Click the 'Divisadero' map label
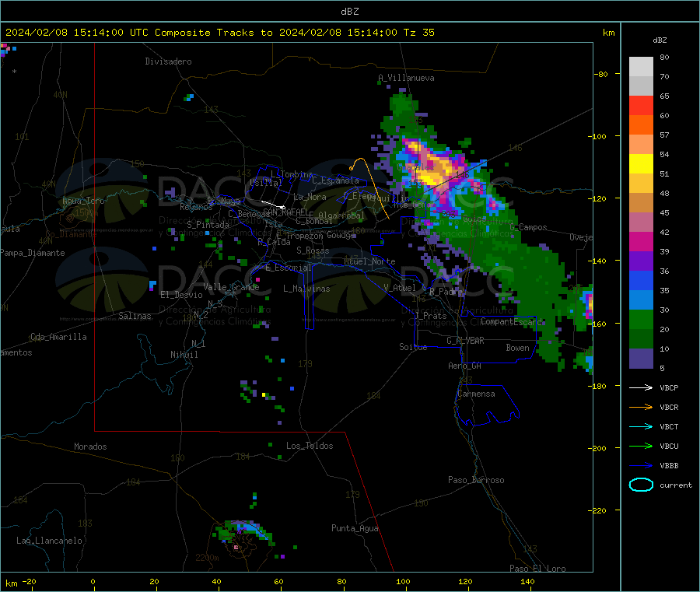The image size is (700, 592). (168, 61)
